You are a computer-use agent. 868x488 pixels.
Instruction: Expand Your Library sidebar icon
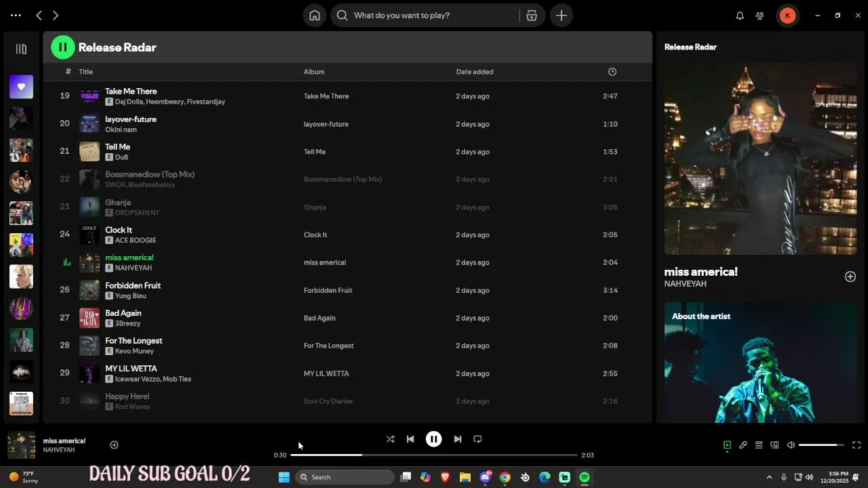tap(21, 49)
